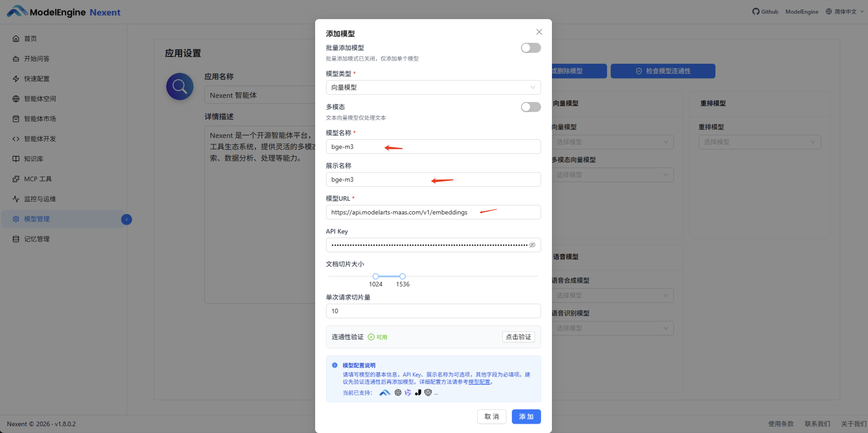Open the Github link in the header
The image size is (868, 433).
765,11
